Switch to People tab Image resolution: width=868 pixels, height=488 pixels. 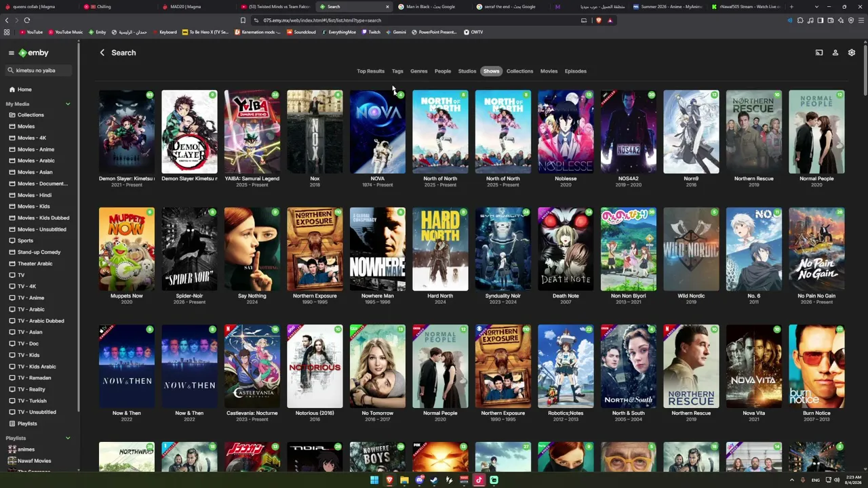pyautogui.click(x=443, y=71)
